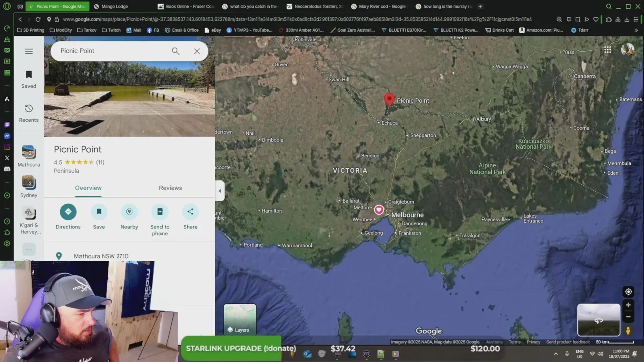Image resolution: width=644 pixels, height=362 pixels.
Task: Switch to Neoceratodus forsteri Wikipedia tab
Action: [315, 7]
